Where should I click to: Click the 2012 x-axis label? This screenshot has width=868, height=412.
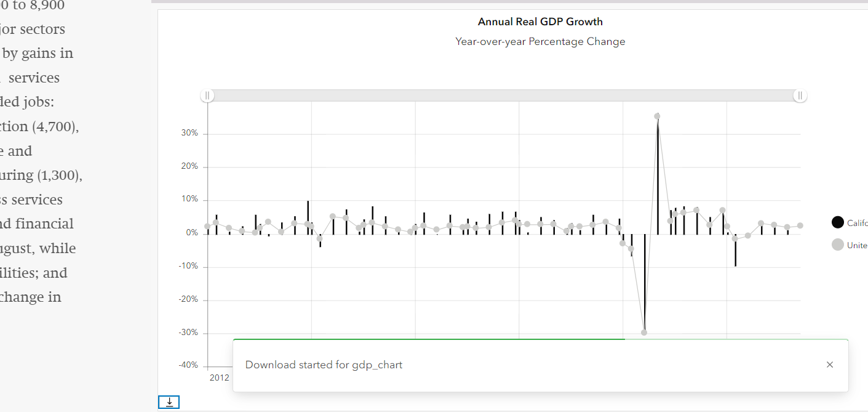pyautogui.click(x=219, y=378)
